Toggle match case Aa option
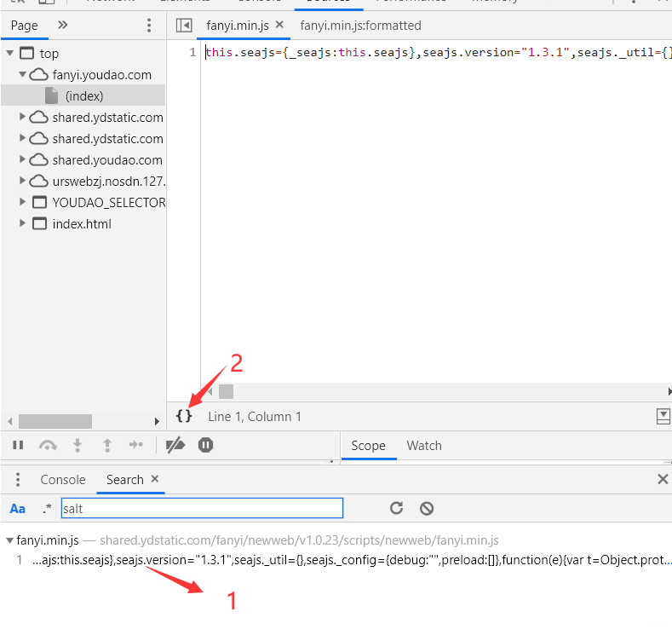 tap(18, 509)
